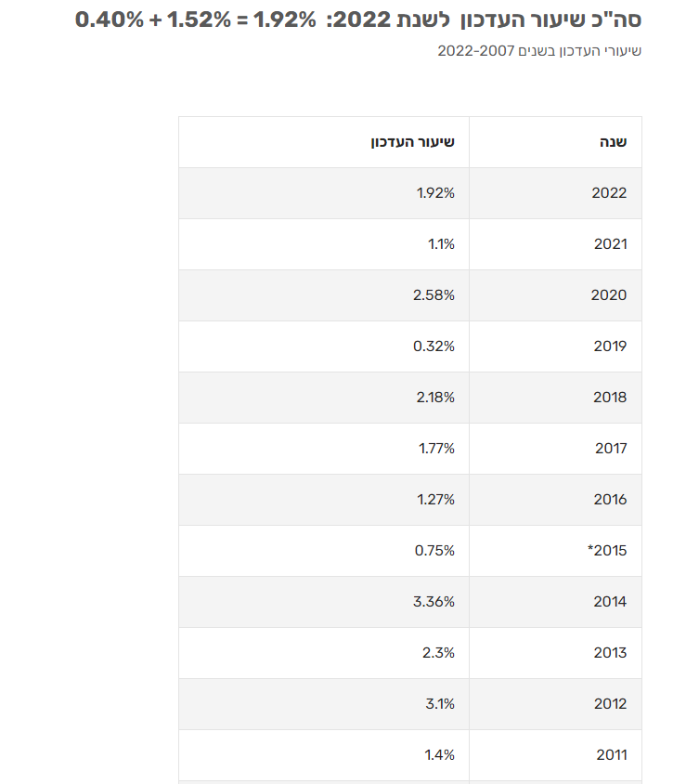686x784 pixels.
Task: Select the 2013 year cell
Action: pyautogui.click(x=610, y=653)
